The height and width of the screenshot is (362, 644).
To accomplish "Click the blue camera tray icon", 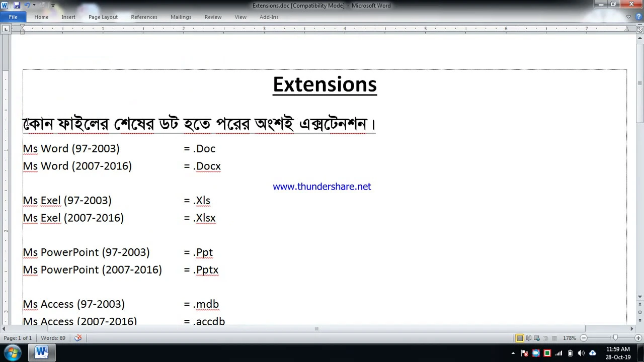I will (x=536, y=353).
